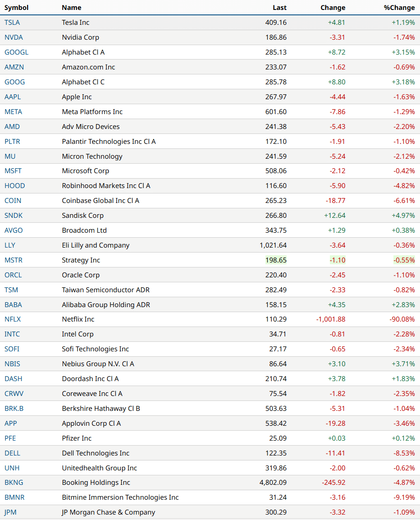420x520 pixels.
Task: Select the Strategy Inc last price 198.65
Action: pyautogui.click(x=276, y=260)
